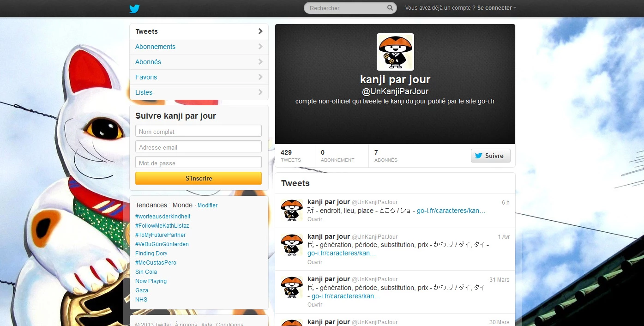Select the Tweets menu item
Screen dimensions: 644x326
point(147,31)
